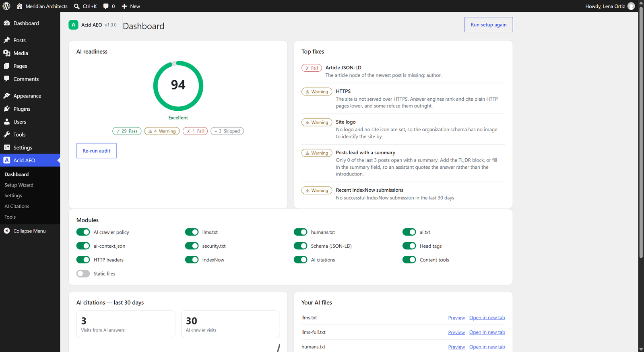Click the Visits from AI answers card
The height and width of the screenshot is (352, 644).
click(126, 324)
